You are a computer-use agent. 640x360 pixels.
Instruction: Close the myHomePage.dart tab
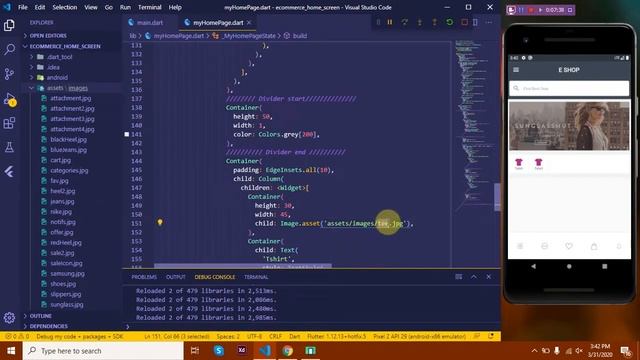coord(249,23)
